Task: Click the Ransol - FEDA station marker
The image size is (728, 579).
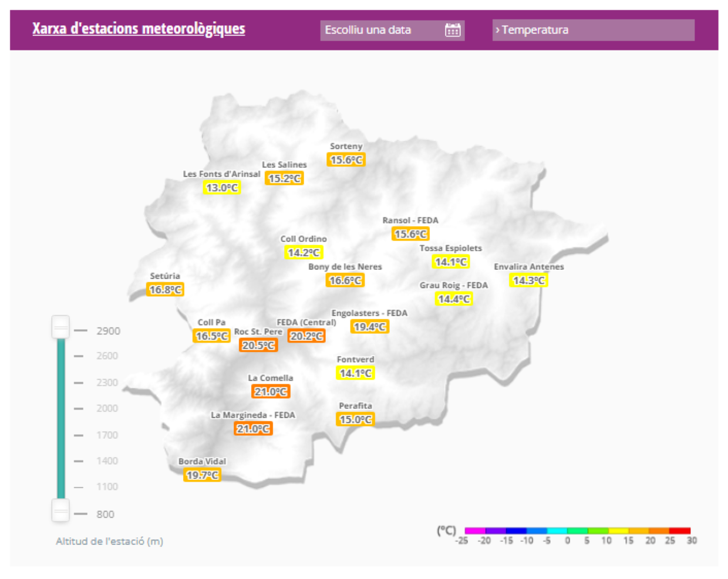Action: pyautogui.click(x=410, y=233)
